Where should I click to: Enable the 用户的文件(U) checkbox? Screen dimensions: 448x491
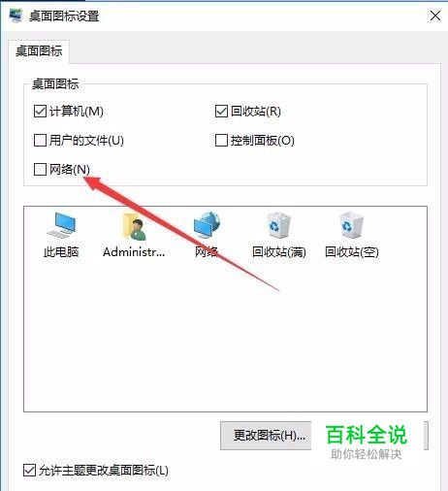(x=40, y=140)
